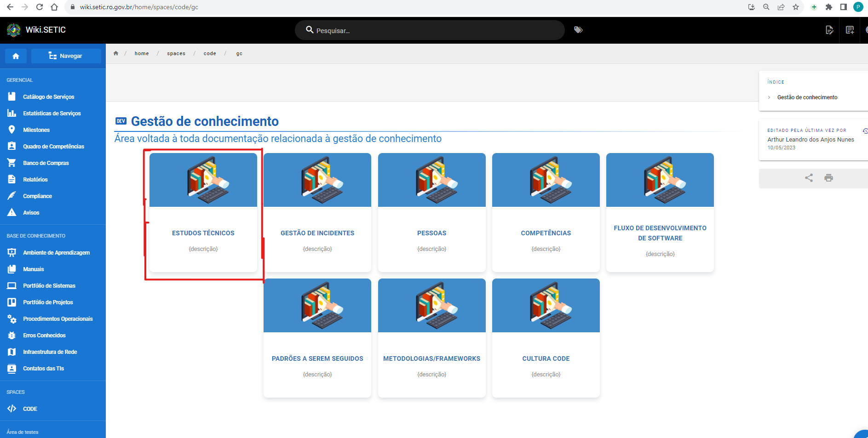868x438 pixels.
Task: Open the ESTUDOS TÉCNICOS card
Action: 203,212
